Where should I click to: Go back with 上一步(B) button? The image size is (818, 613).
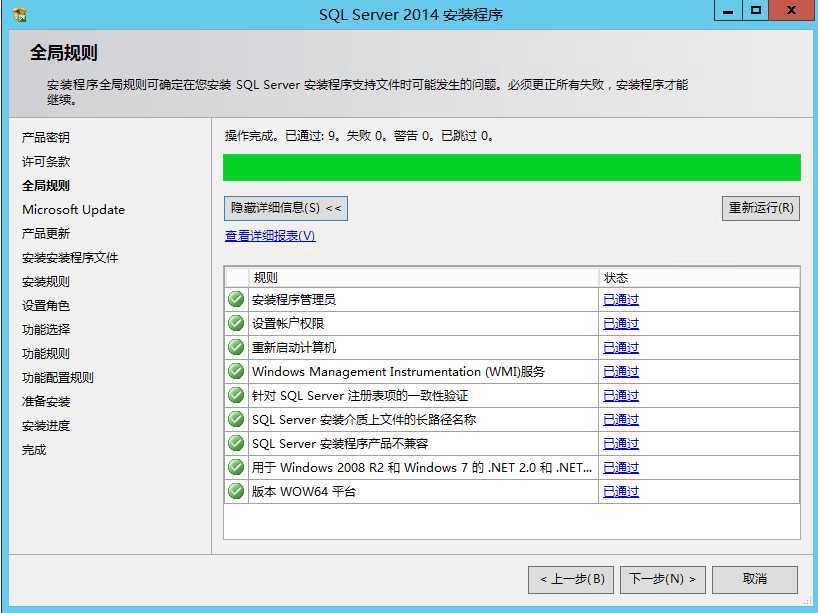[571, 579]
